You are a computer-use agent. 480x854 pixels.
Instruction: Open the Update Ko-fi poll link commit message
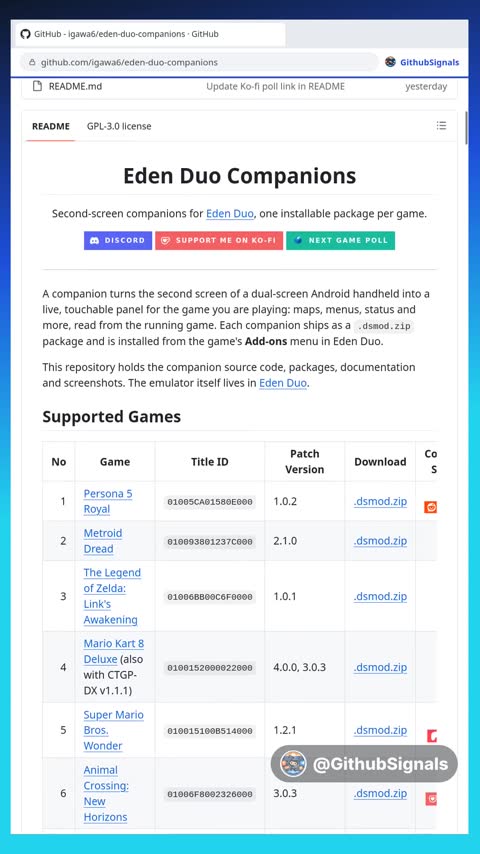(x=275, y=86)
